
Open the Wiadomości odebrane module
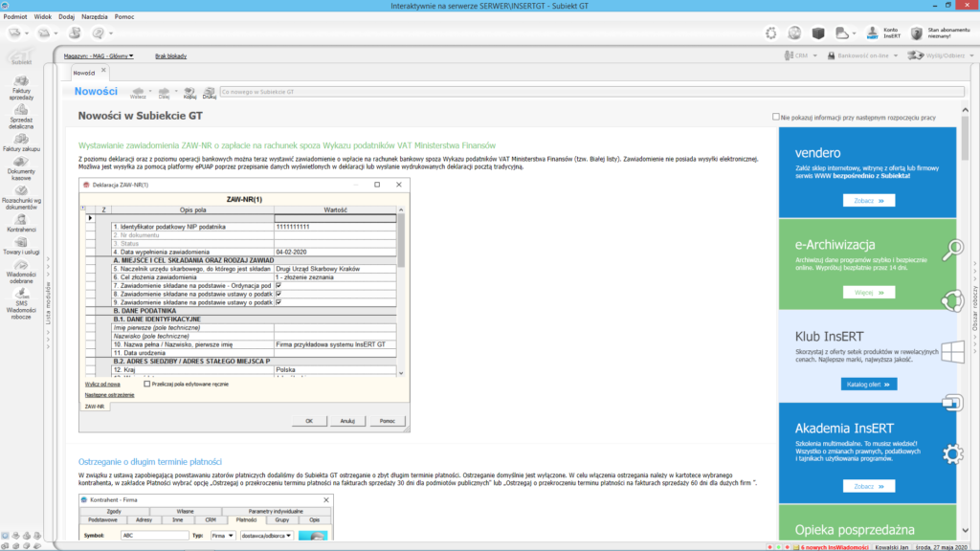pyautogui.click(x=21, y=272)
